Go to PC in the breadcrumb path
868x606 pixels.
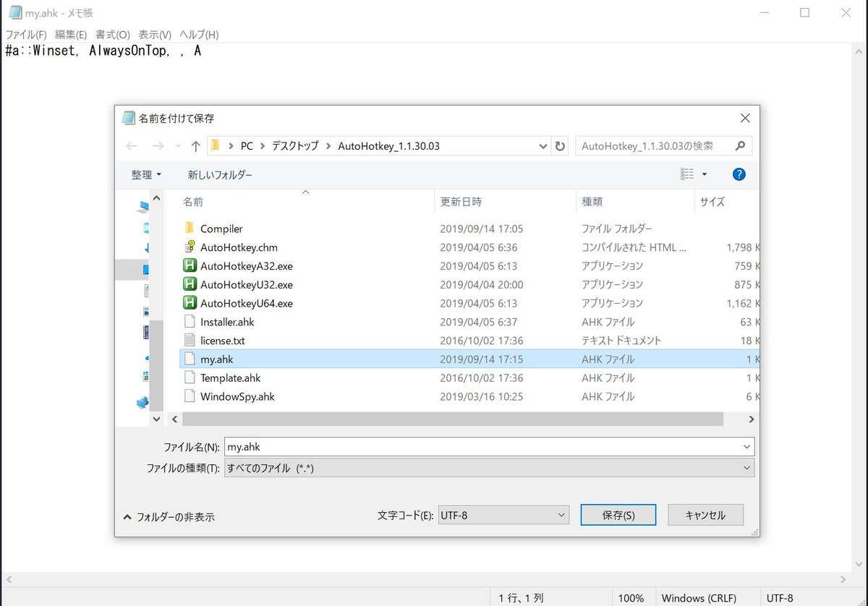pos(247,146)
